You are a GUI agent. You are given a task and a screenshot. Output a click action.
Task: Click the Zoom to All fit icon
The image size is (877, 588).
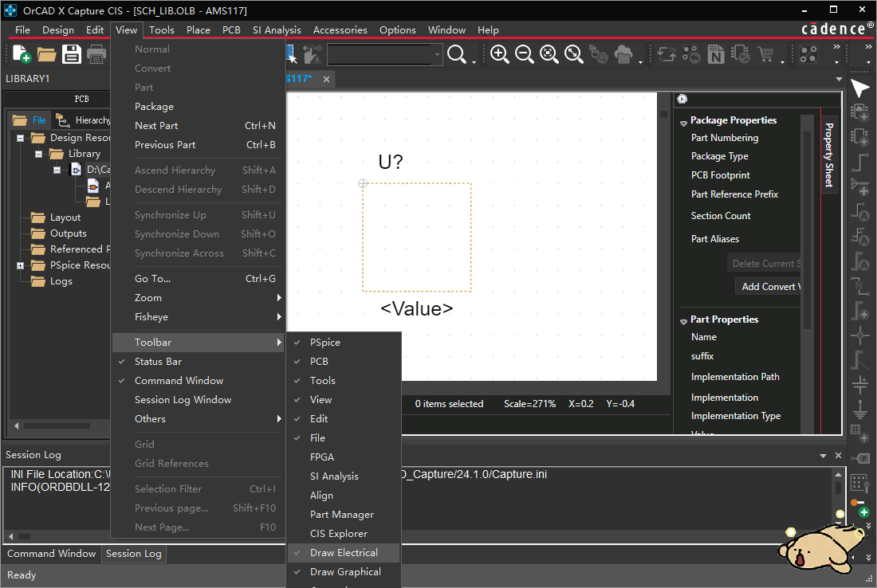tap(573, 54)
